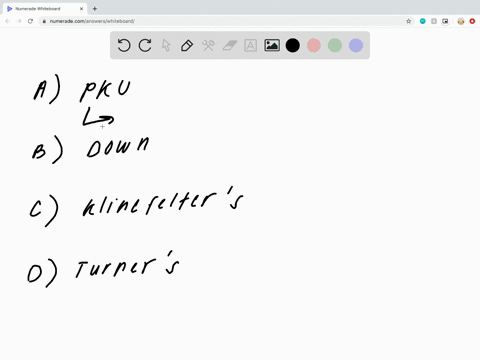Click the numerade.com address bar
480x360 pixels.
223,21
